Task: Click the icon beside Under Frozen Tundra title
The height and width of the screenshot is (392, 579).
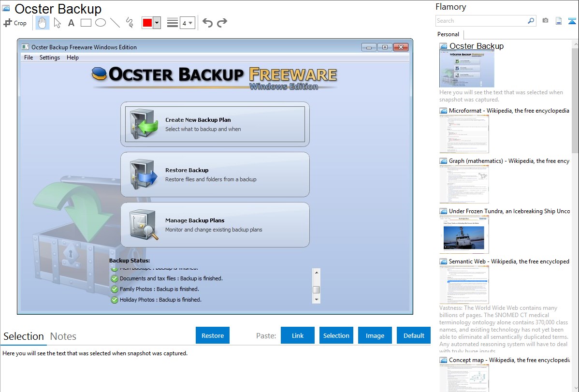Action: [443, 211]
